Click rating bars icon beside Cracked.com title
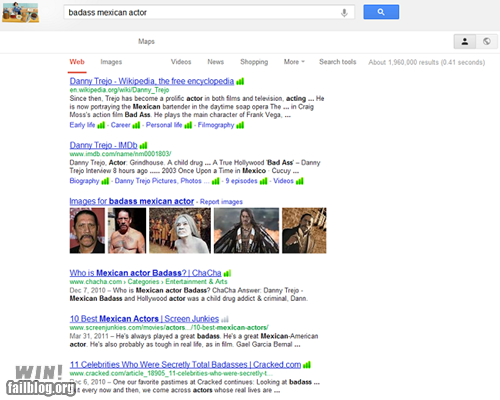This screenshot has width=500, height=400. coord(307,365)
